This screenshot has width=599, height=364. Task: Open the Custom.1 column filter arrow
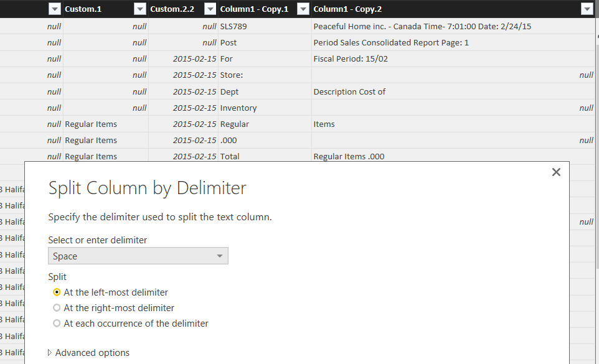coord(139,9)
